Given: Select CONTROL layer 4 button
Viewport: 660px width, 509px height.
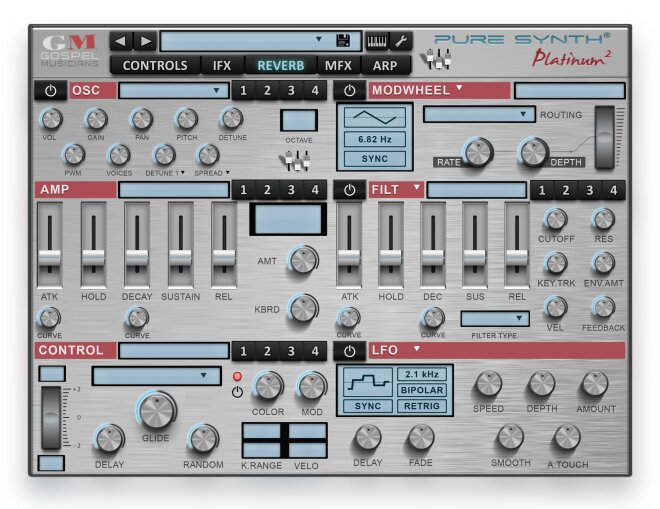Looking at the screenshot, I should click(315, 351).
